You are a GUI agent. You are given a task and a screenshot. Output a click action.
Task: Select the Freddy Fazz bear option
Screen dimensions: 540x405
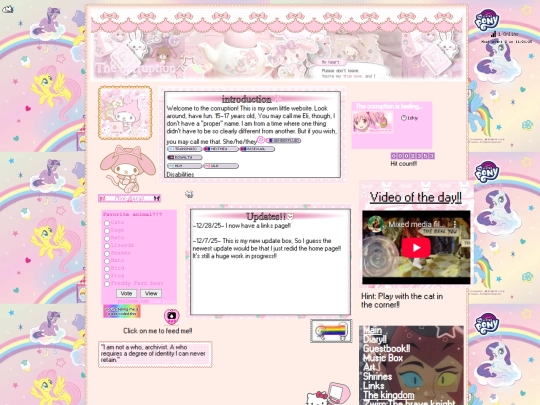tap(107, 284)
